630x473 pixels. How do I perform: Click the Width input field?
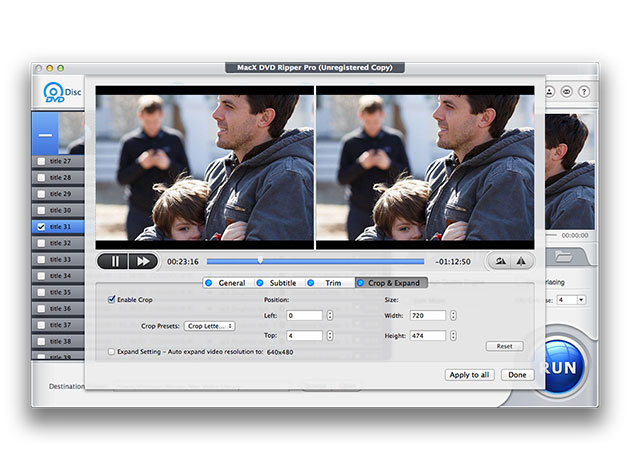428,315
